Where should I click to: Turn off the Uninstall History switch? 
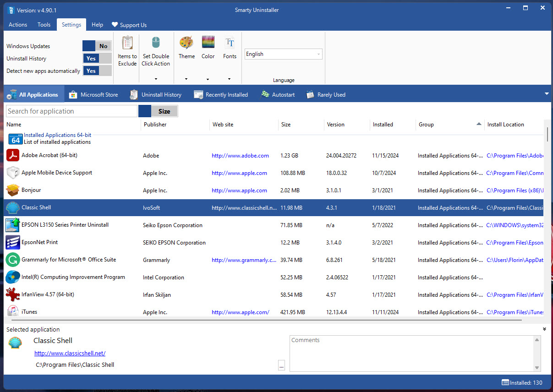tap(97, 58)
